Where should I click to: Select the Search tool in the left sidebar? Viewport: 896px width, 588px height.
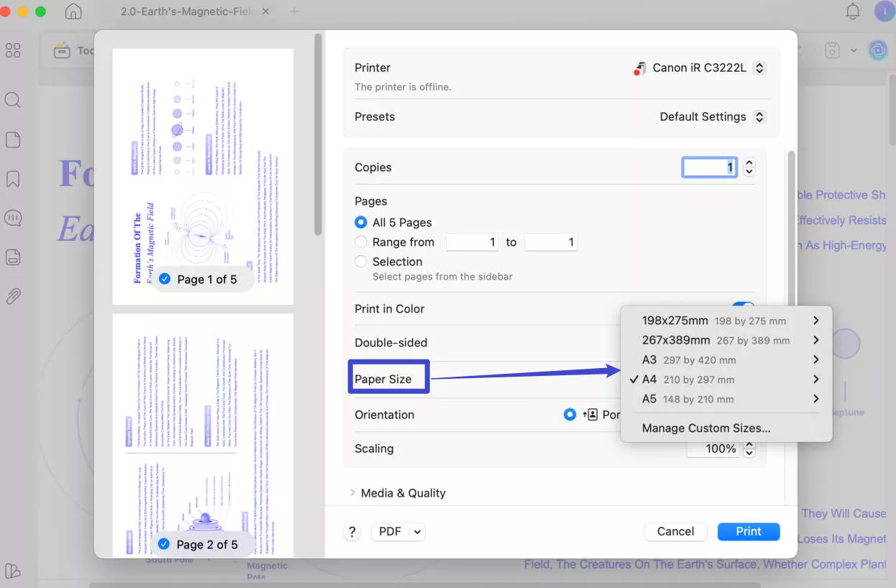pyautogui.click(x=12, y=100)
